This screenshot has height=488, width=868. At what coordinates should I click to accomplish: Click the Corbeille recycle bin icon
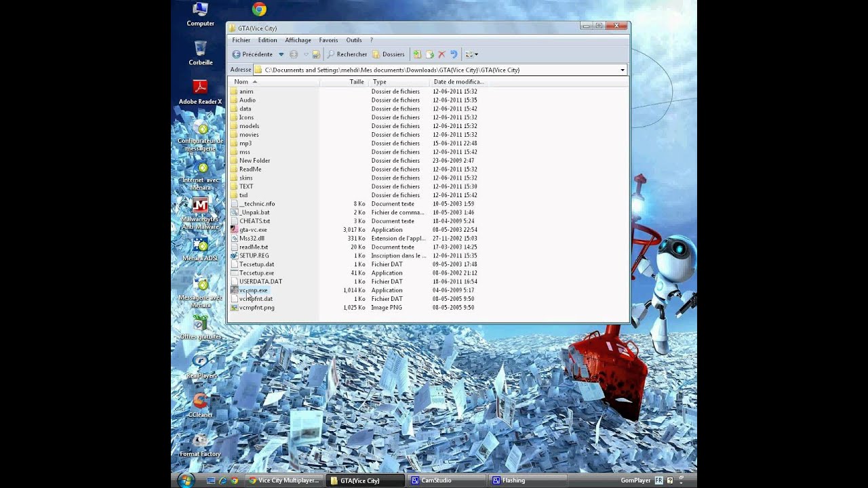(200, 53)
